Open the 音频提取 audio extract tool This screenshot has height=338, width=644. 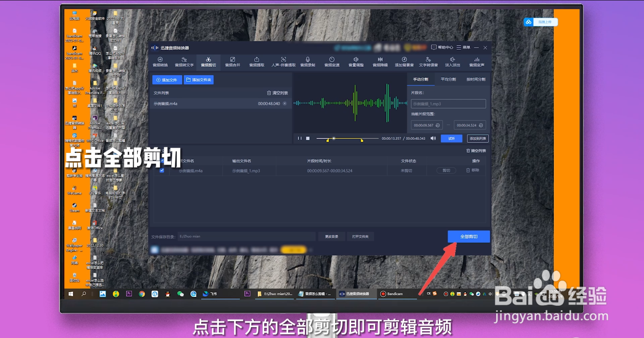pos(257,62)
